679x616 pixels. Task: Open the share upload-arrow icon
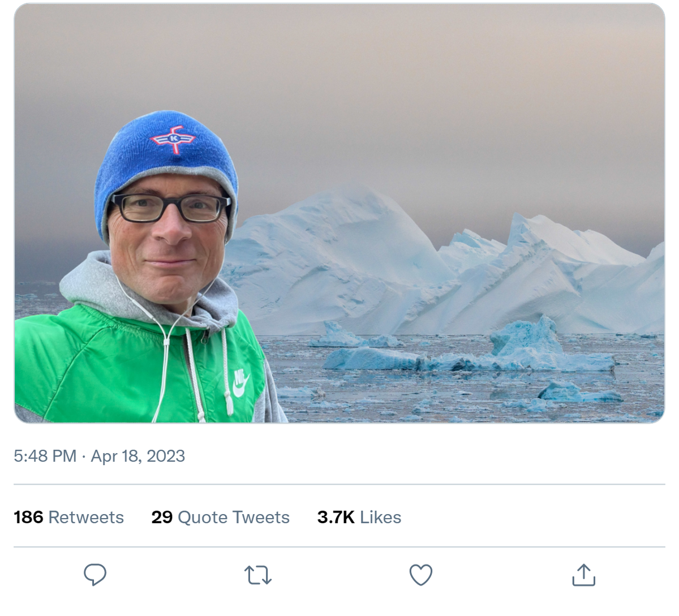pyautogui.click(x=584, y=575)
